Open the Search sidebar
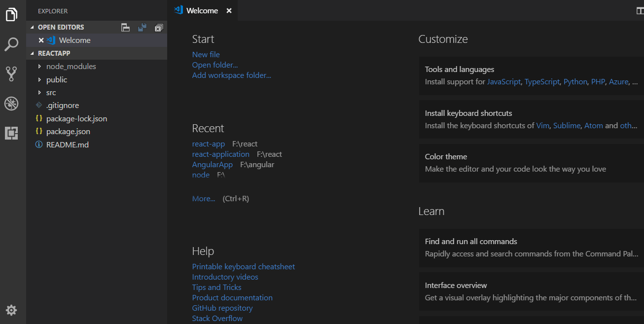Screen dimensions: 644x324 click(x=11, y=44)
